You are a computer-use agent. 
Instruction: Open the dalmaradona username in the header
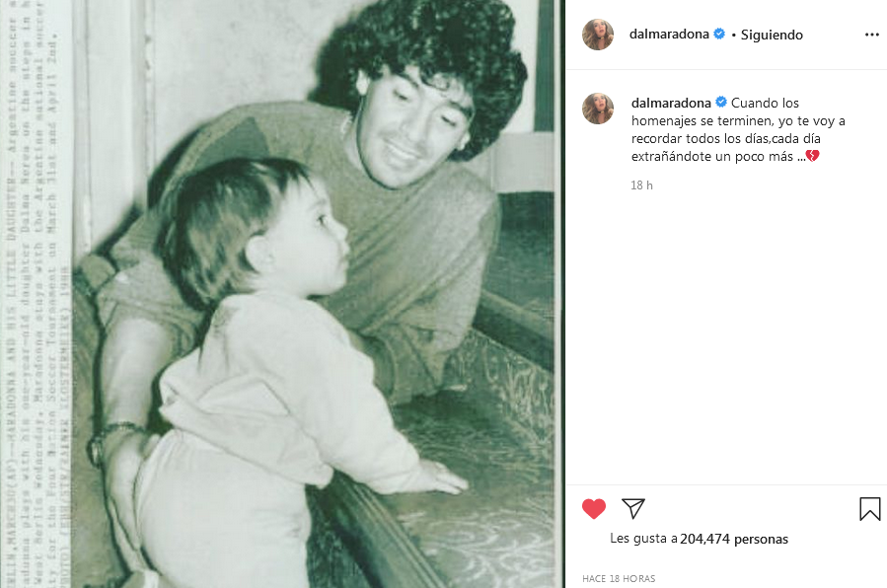pyautogui.click(x=669, y=35)
